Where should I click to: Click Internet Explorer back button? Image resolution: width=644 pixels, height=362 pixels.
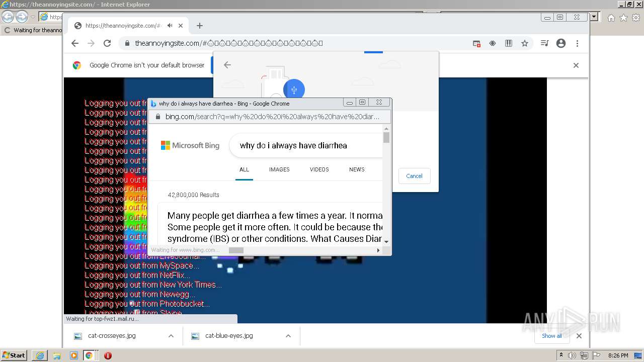(x=8, y=17)
